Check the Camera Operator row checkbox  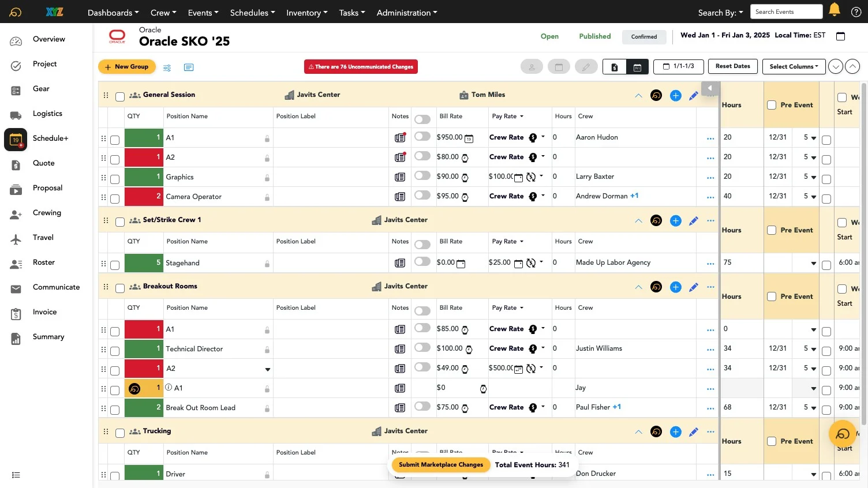[x=115, y=199]
